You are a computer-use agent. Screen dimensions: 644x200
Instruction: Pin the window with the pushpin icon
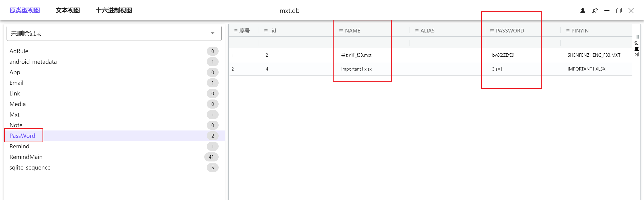coord(595,11)
